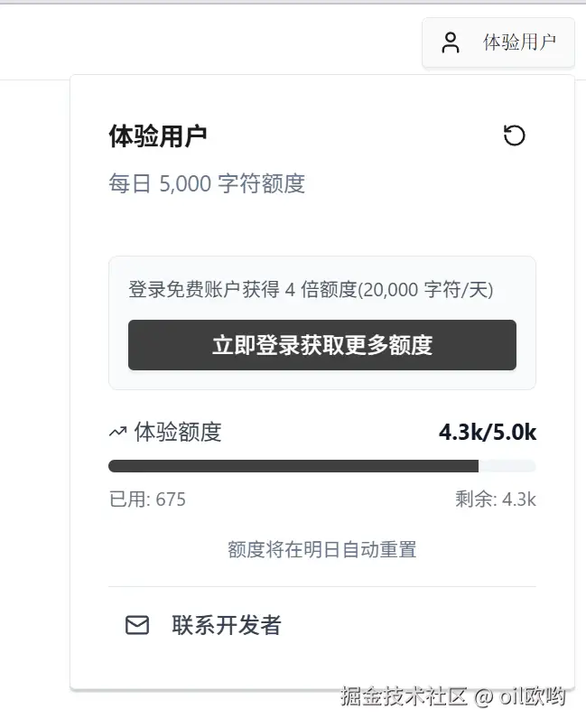
Task: Click the 剩余: 4.3k remaining text
Action: tap(496, 499)
